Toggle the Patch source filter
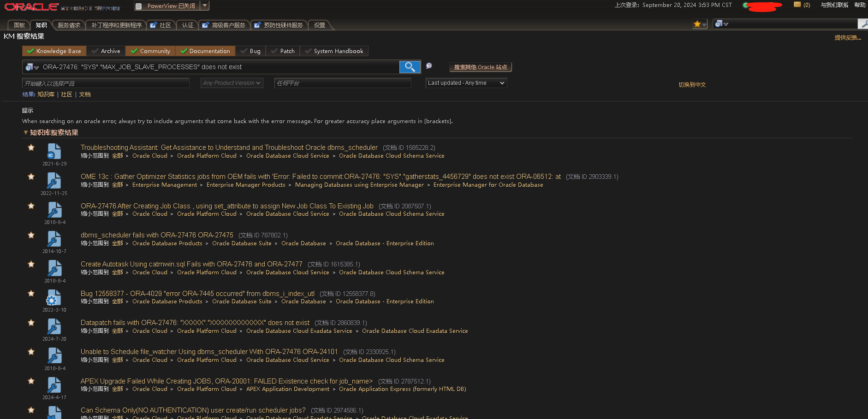868x419 pixels. click(283, 51)
